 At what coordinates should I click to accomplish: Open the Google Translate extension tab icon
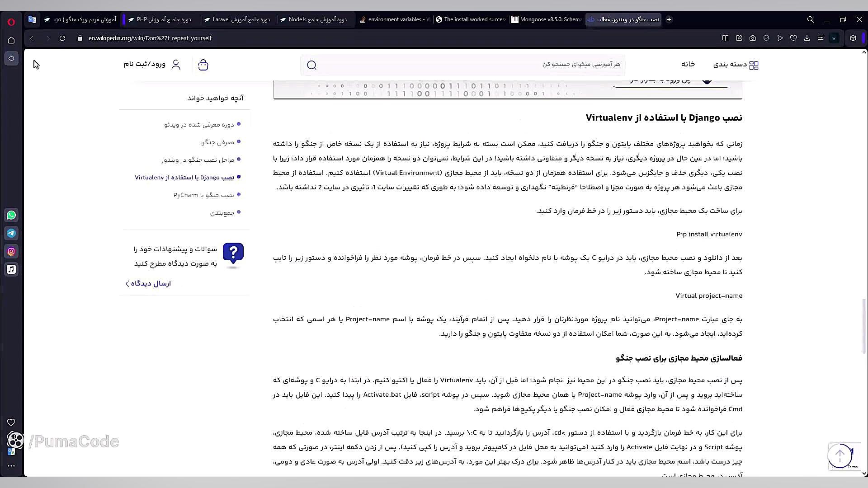32,19
